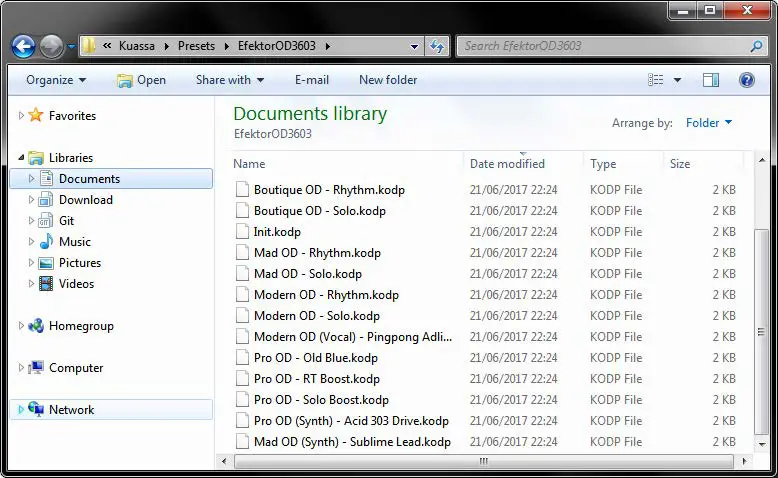Select the Init.kodp file

[x=277, y=232]
